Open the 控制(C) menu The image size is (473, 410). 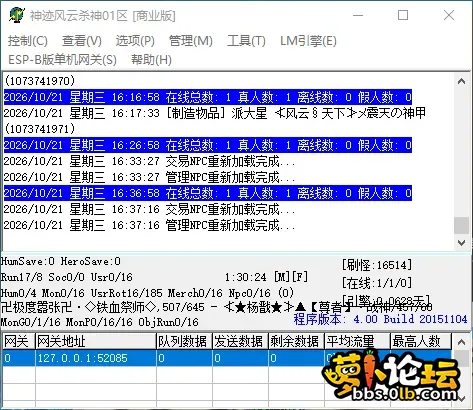(28, 41)
